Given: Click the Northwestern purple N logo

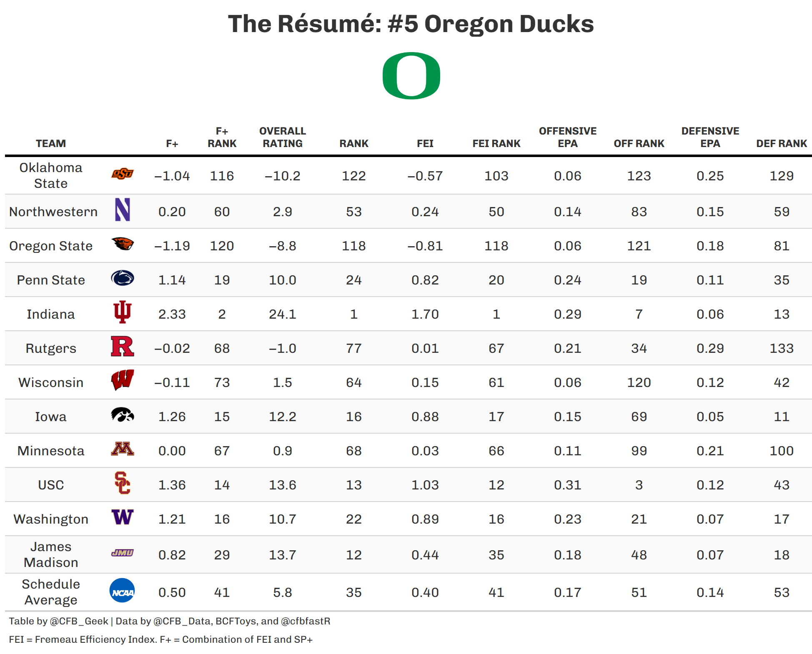Looking at the screenshot, I should pos(122,210).
